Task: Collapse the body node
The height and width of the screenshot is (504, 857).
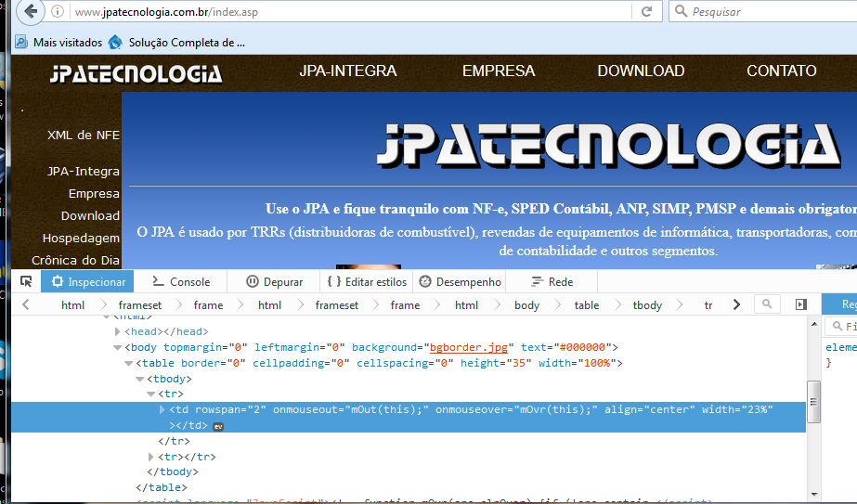Action: 117,347
